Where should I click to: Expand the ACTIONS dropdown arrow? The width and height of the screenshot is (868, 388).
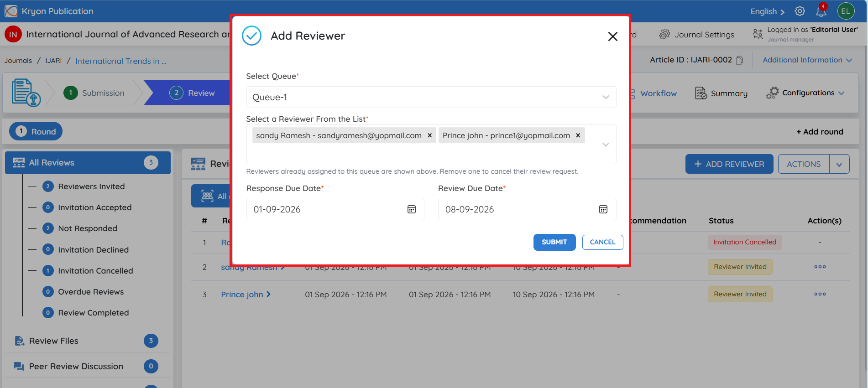tap(839, 164)
